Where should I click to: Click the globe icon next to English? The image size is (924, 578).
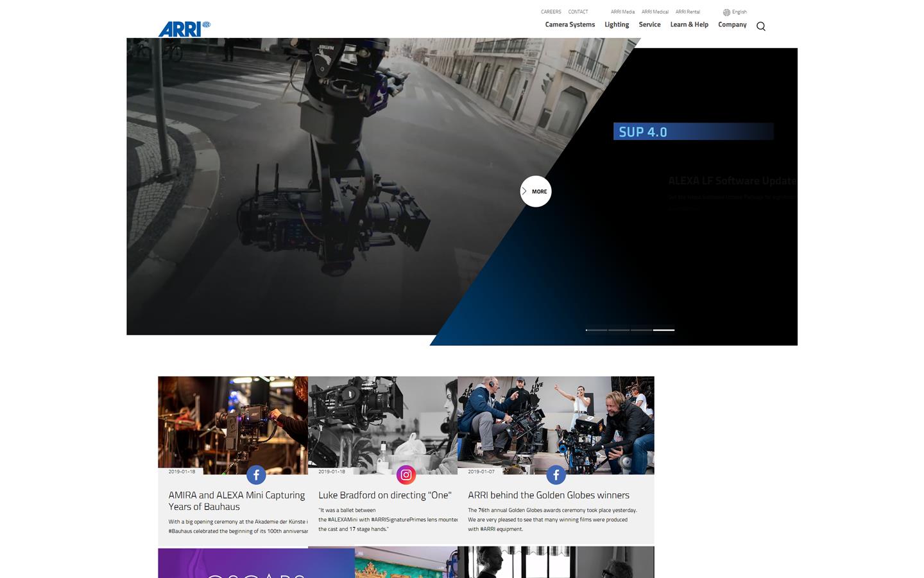(726, 12)
